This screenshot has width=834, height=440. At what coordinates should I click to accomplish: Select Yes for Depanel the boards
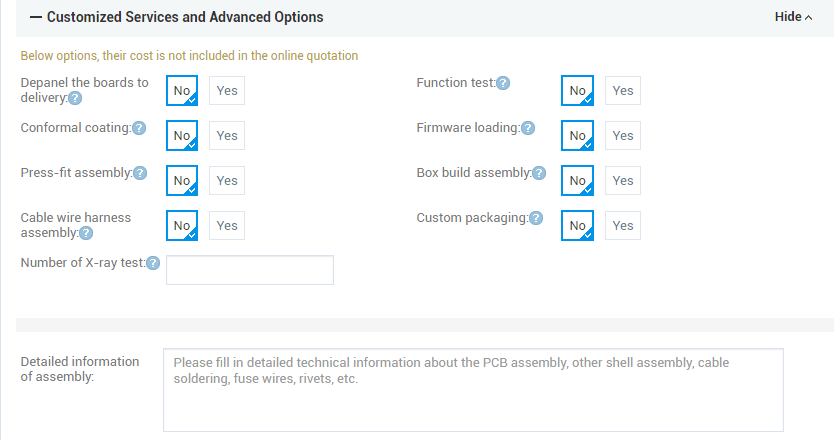(x=227, y=91)
